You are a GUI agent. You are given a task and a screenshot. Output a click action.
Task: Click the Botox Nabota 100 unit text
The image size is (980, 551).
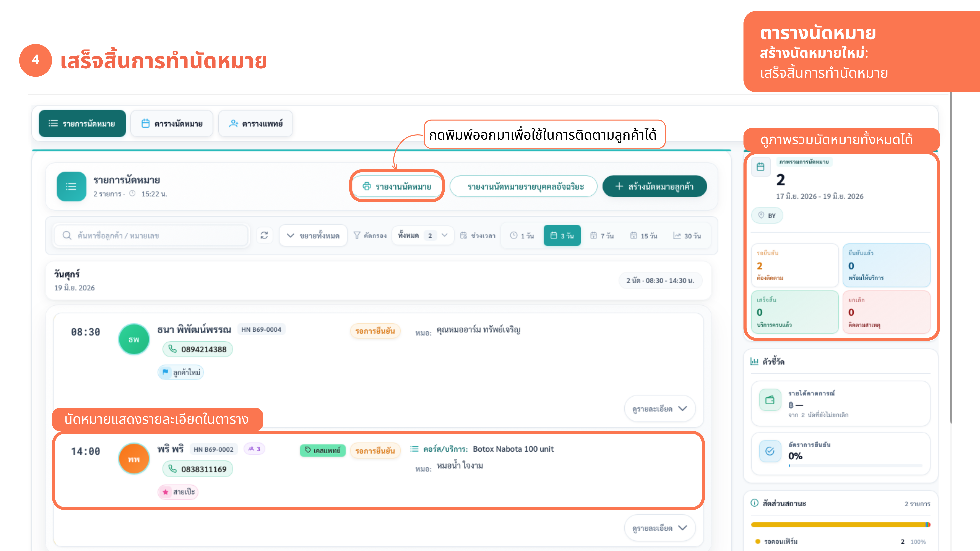click(x=513, y=449)
